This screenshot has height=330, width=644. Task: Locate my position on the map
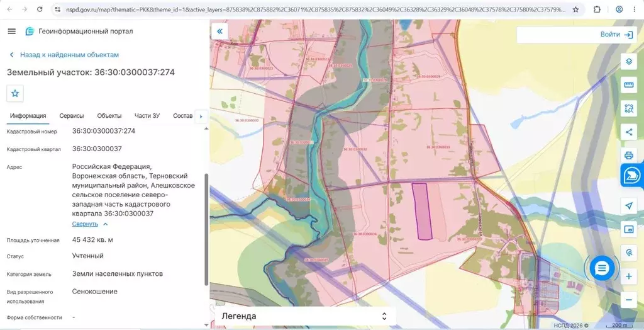coord(628,206)
